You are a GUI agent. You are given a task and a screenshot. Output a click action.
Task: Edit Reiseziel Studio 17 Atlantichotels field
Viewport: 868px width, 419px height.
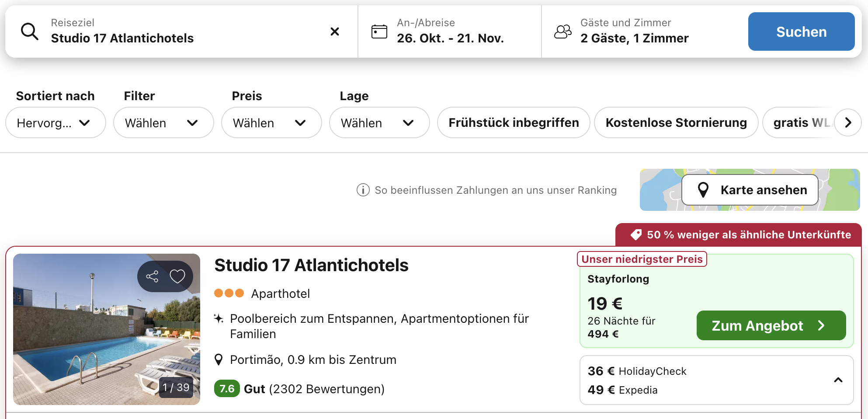point(181,31)
